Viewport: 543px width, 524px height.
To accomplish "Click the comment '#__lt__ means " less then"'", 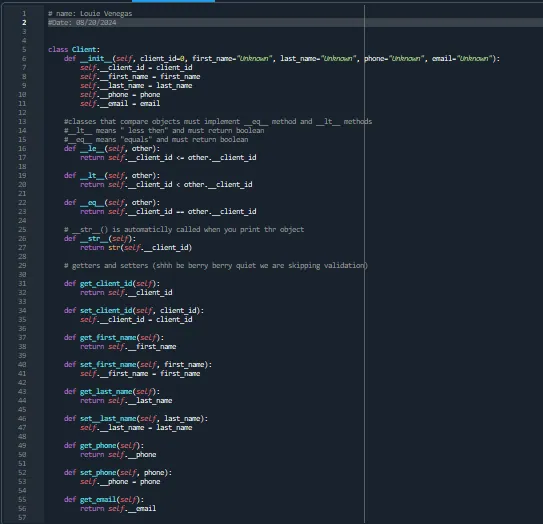I will tap(164, 131).
